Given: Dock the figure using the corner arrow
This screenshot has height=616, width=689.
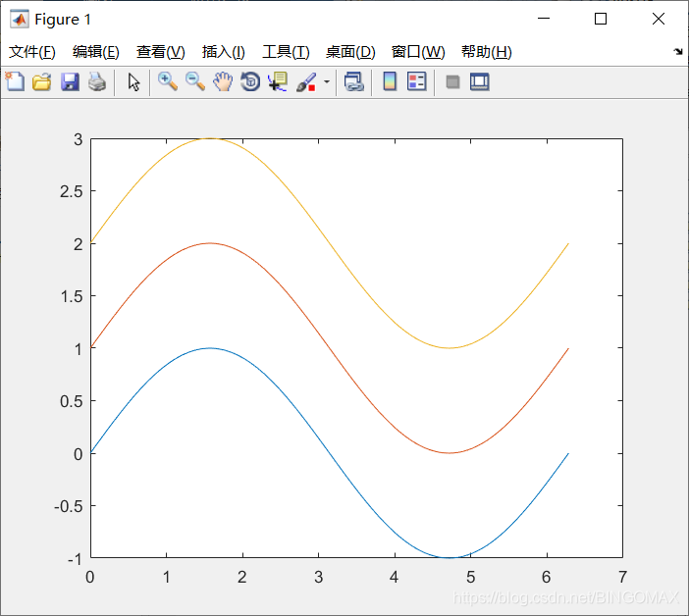Looking at the screenshot, I should tap(678, 51).
